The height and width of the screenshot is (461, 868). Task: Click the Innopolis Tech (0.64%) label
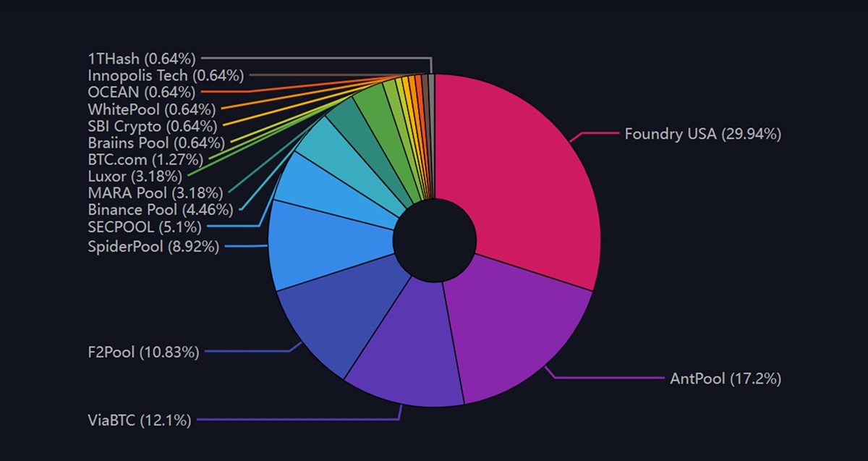point(166,75)
